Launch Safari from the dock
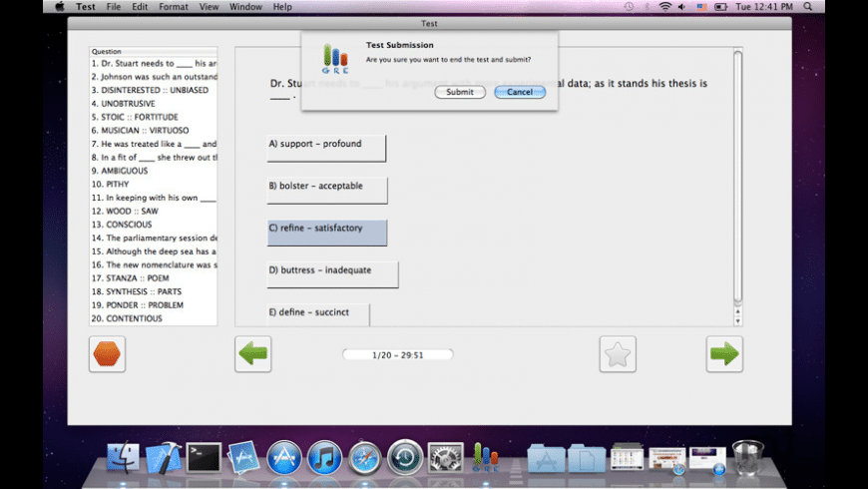 364,458
